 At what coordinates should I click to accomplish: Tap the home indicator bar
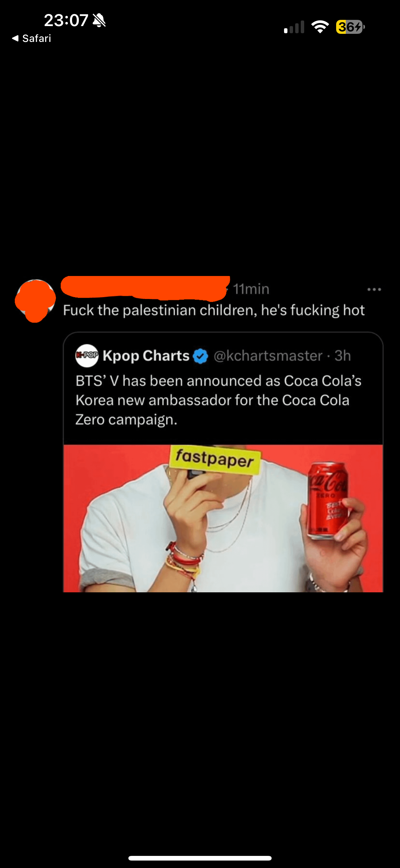pyautogui.click(x=200, y=858)
